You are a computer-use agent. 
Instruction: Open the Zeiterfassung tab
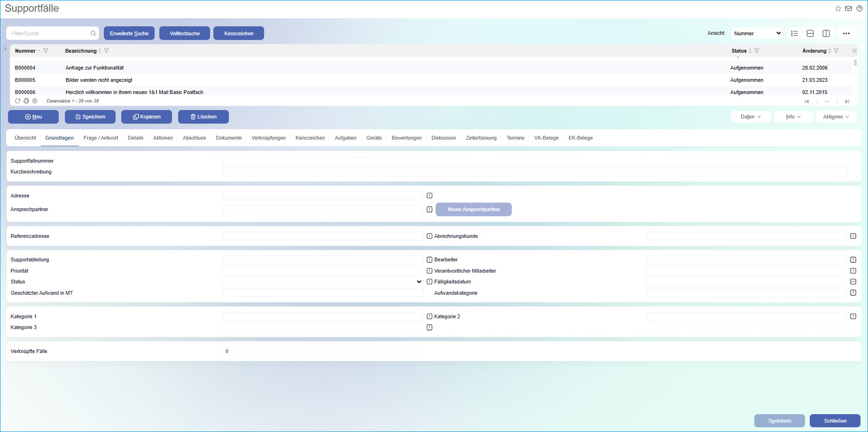pyautogui.click(x=481, y=138)
